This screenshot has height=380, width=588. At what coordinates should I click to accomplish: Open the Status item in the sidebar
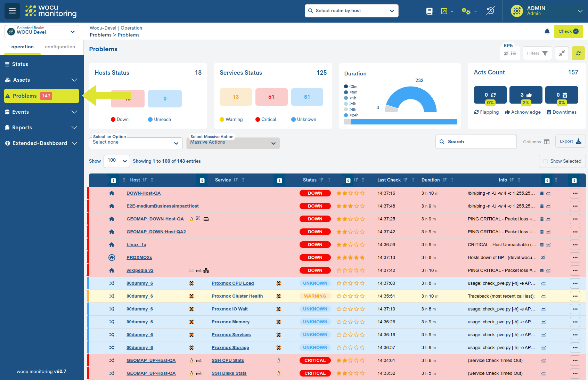[20, 64]
